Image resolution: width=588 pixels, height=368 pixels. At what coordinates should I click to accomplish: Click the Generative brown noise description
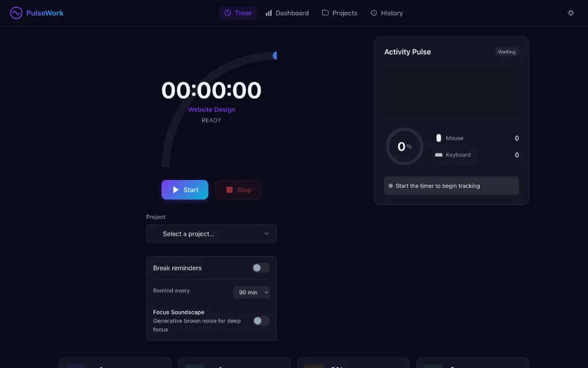197,325
